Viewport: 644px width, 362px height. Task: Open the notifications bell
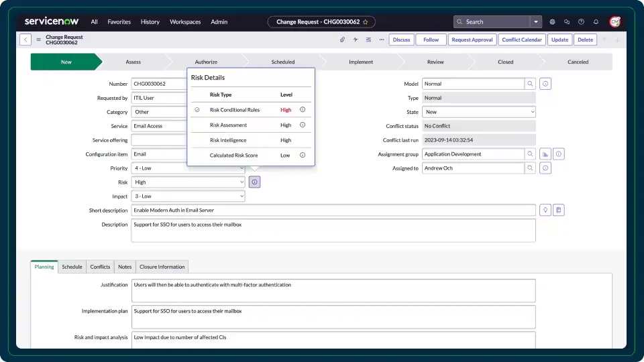point(596,21)
